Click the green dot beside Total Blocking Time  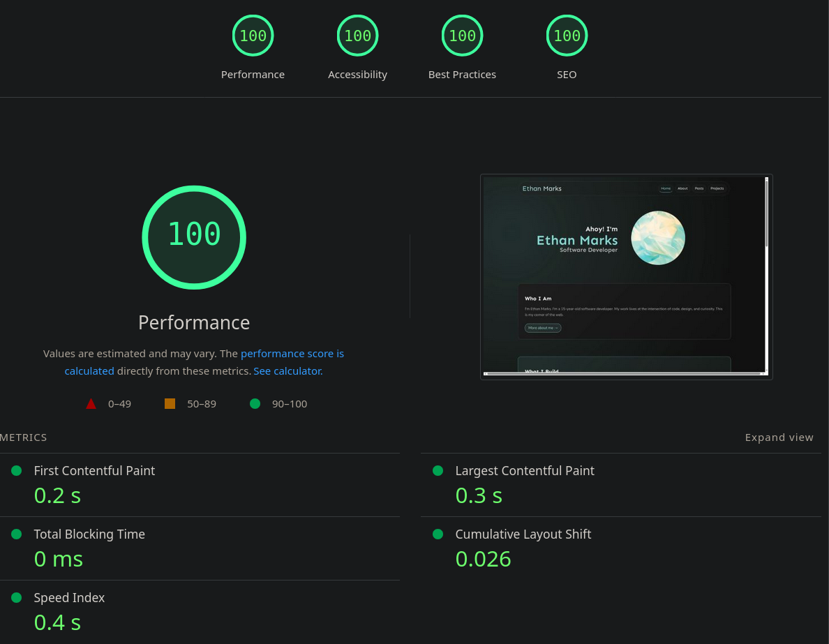15,534
